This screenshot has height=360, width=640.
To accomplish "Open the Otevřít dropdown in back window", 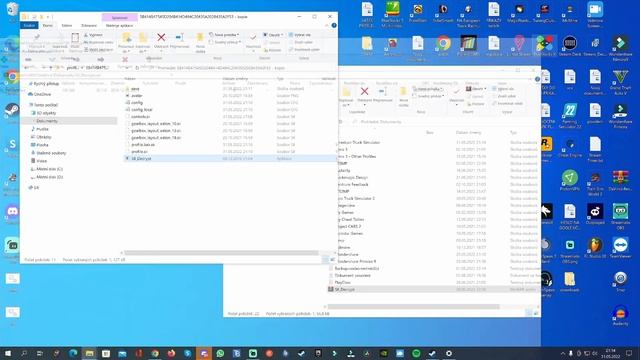I will tap(476, 89).
